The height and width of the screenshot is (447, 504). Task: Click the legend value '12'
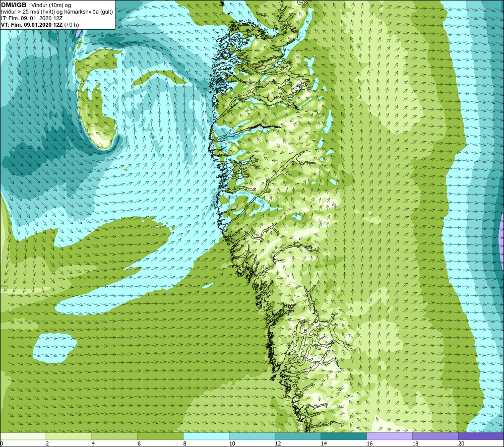pos(278,443)
